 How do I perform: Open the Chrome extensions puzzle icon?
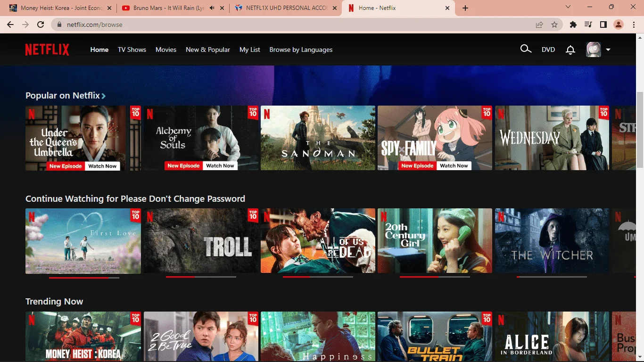click(573, 25)
